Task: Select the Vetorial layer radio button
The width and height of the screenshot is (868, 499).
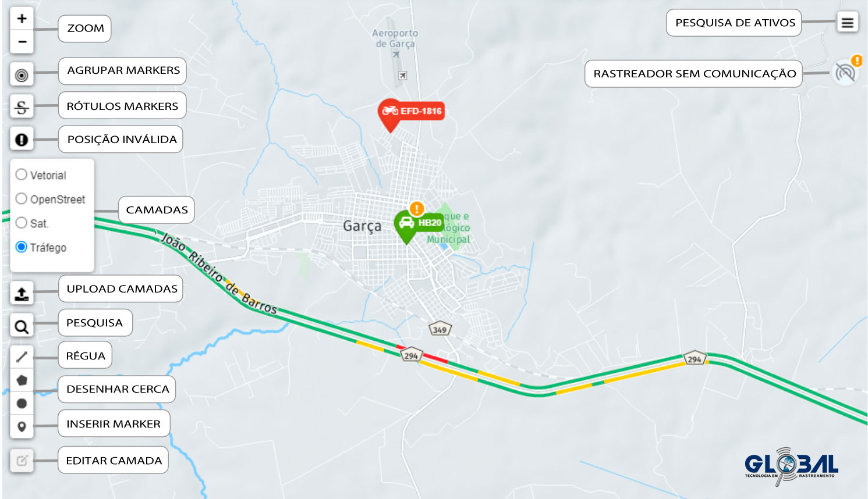Action: [22, 174]
